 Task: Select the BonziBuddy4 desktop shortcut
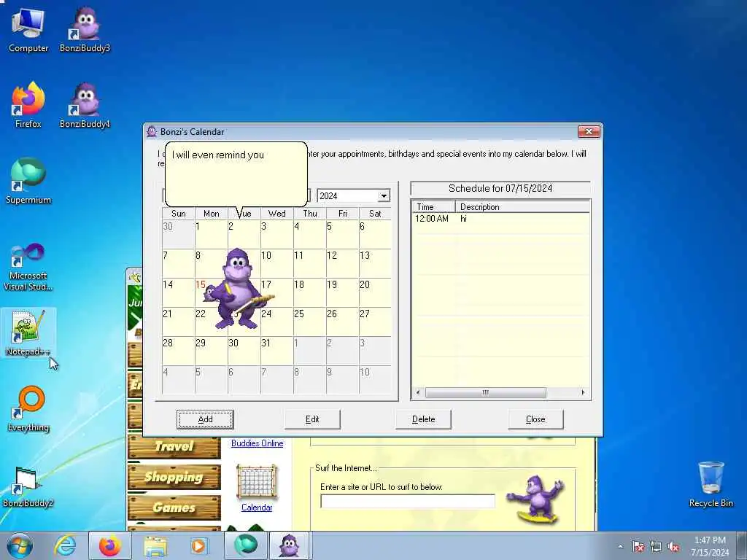click(x=85, y=105)
